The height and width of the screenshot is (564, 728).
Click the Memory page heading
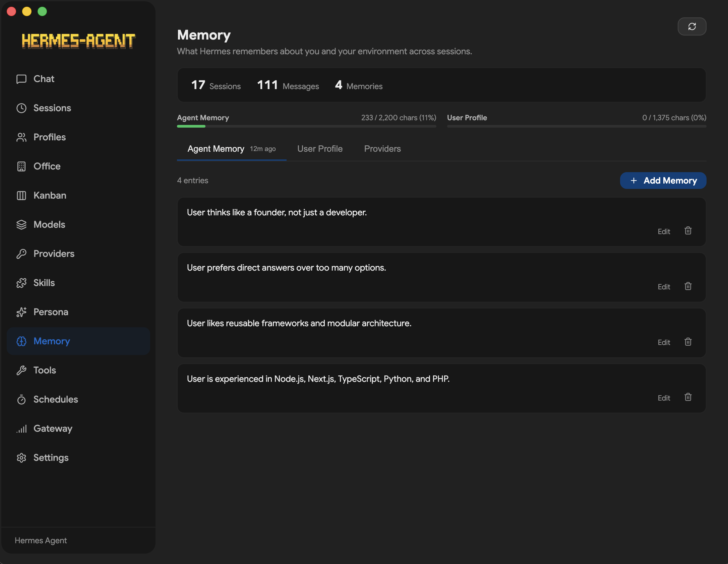point(204,35)
